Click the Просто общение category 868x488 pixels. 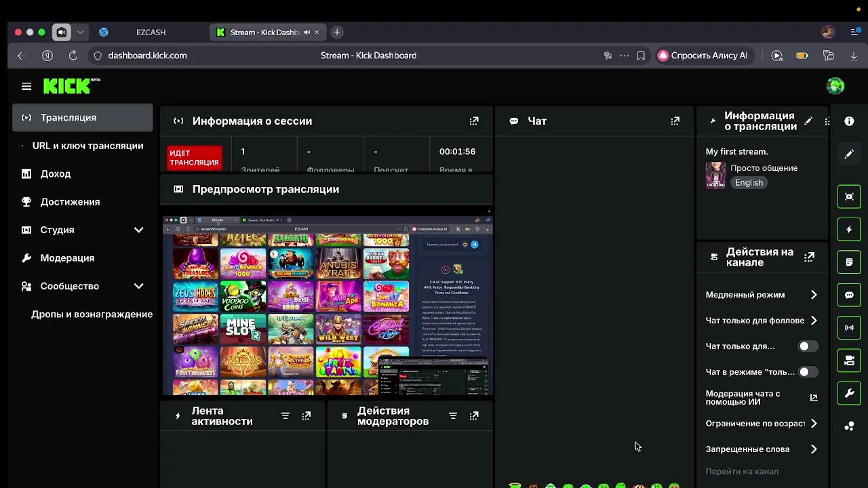click(x=764, y=168)
